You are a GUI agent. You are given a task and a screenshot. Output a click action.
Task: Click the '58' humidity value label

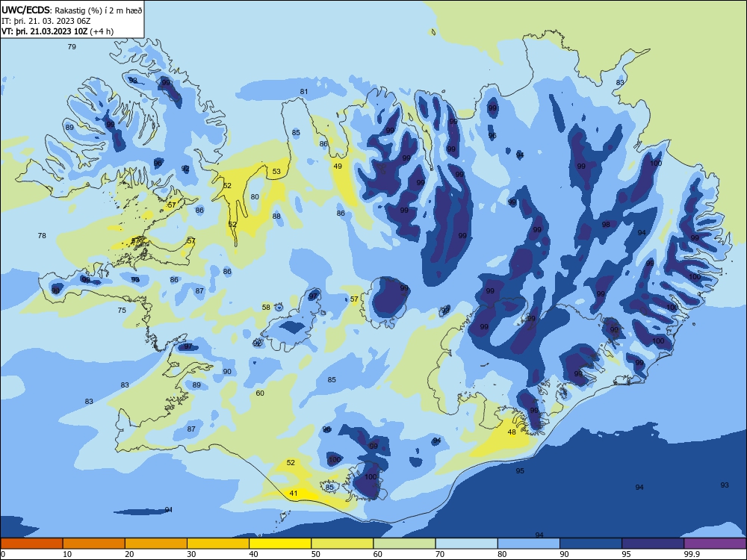pyautogui.click(x=267, y=308)
